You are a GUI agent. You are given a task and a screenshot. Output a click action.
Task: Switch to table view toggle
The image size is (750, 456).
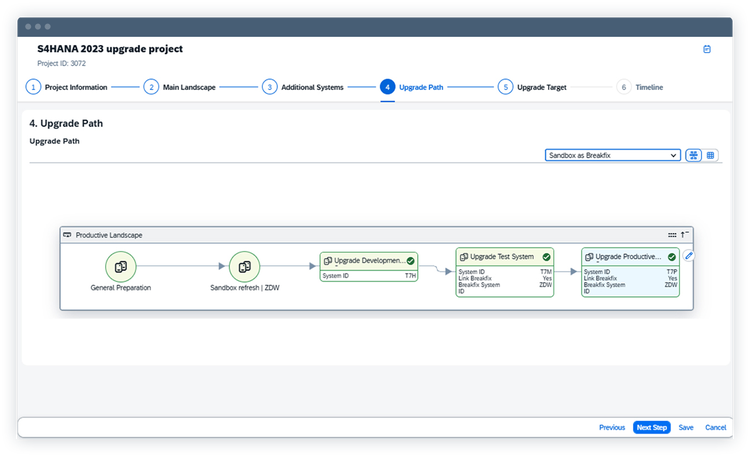click(x=710, y=155)
